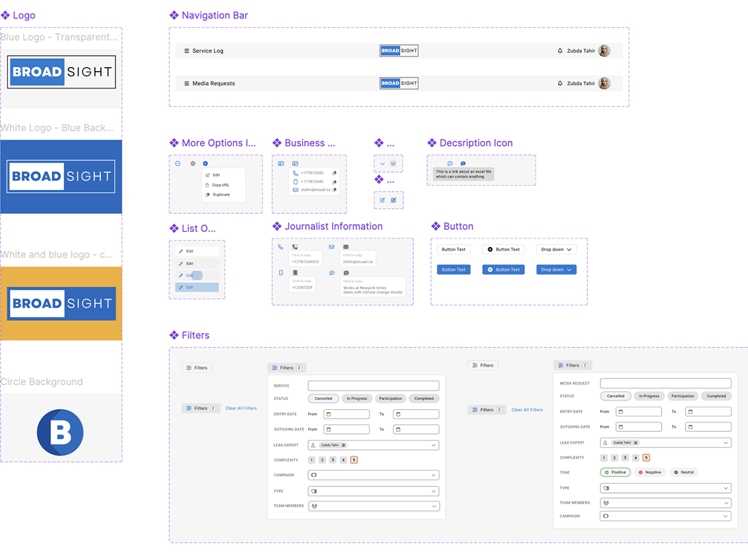Click Filters 2 button above Service panel
The height and width of the screenshot is (560, 748).
tap(287, 368)
